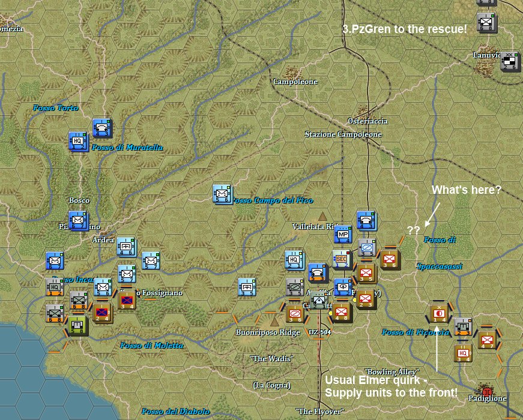The image size is (523, 420).
Task: Select the brown 3-4 counter at Fossignano
Action: click(127, 300)
